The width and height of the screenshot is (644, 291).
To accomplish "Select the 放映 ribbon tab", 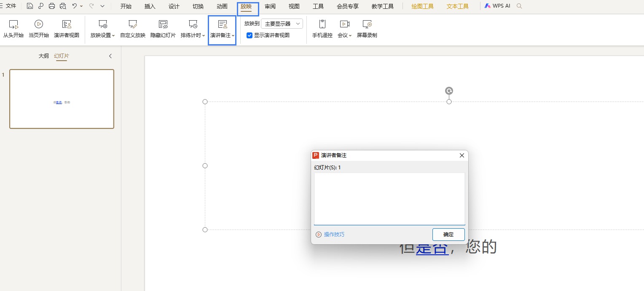I will (246, 6).
